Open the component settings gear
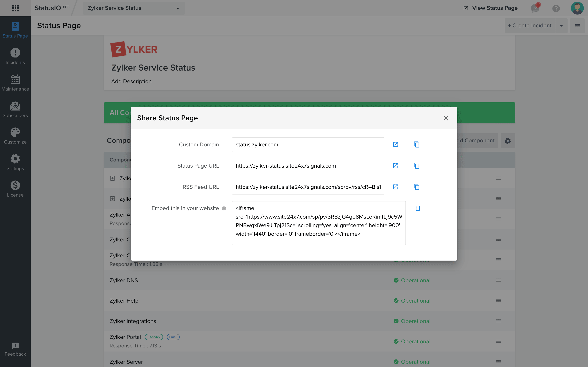The height and width of the screenshot is (367, 588). click(x=508, y=140)
